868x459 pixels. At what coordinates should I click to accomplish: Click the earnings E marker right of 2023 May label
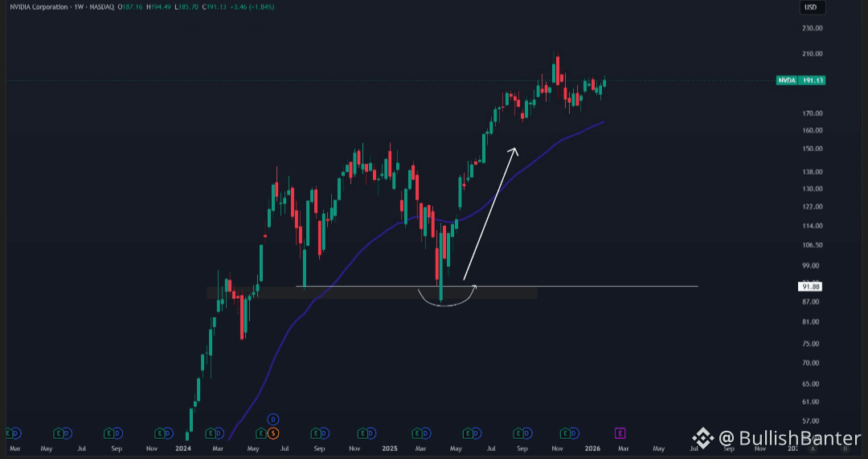point(58,433)
